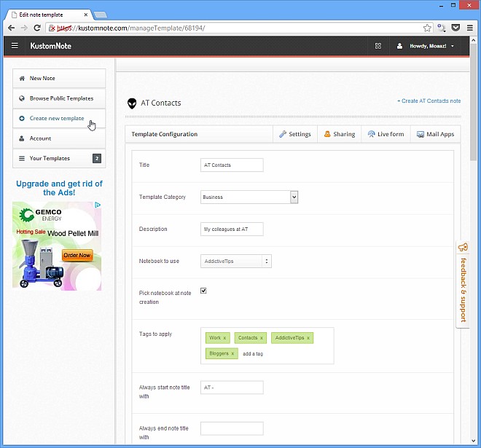Switch to the Sharing tab
Image resolution: width=481 pixels, height=448 pixels.
pyautogui.click(x=340, y=134)
